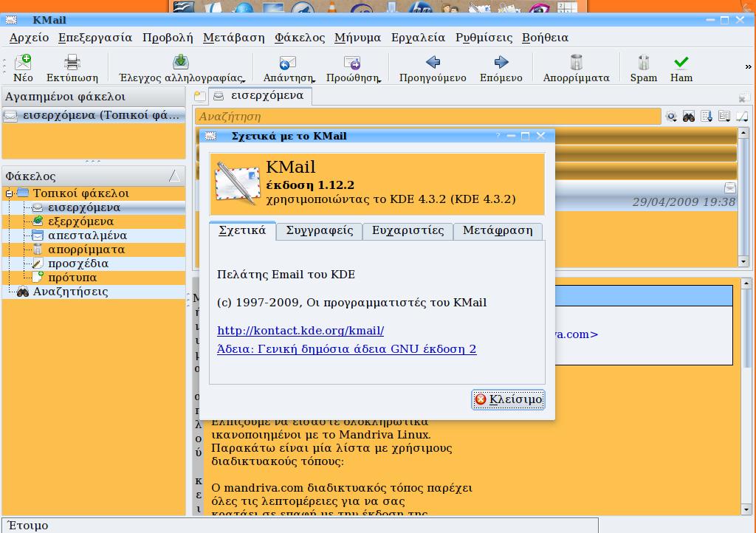This screenshot has height=533, width=756.
Task: Open the Μήνυμα menu
Action: pyautogui.click(x=357, y=38)
